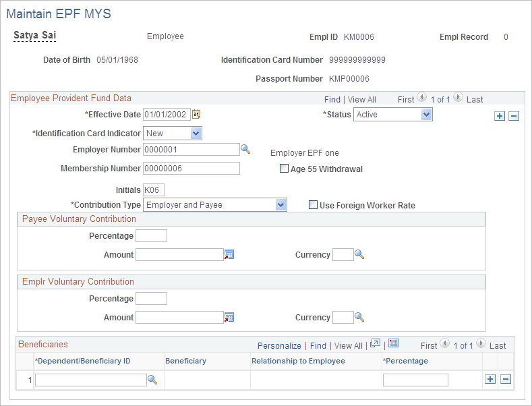
Task: Open Contribution Type dropdown
Action: (215, 205)
